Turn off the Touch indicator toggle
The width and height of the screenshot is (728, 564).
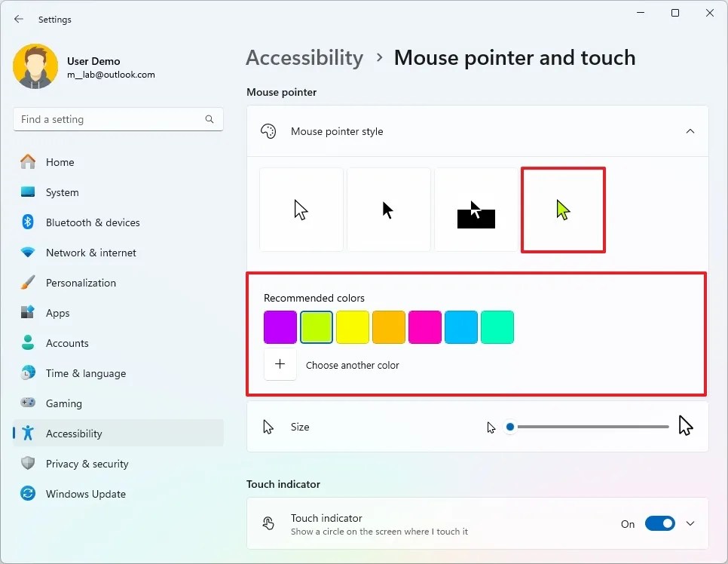pyautogui.click(x=660, y=523)
